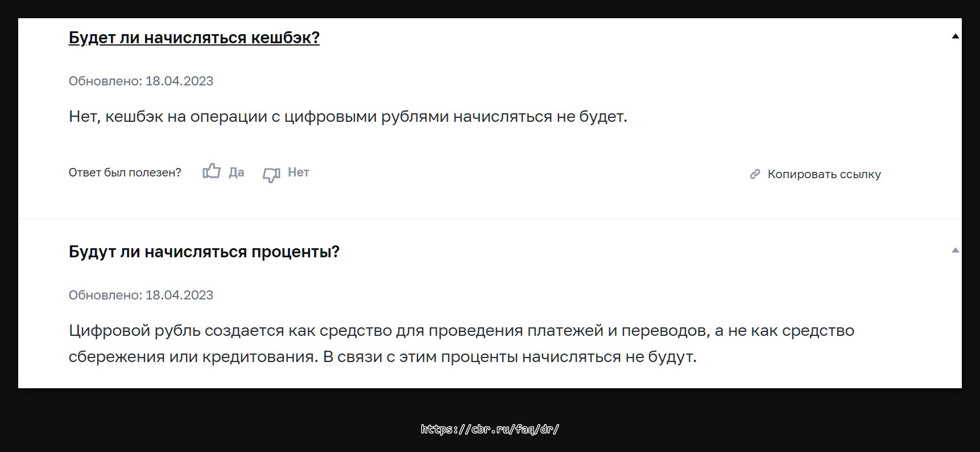
Task: Vote "Да" for answer helpfulness
Action: (236, 172)
